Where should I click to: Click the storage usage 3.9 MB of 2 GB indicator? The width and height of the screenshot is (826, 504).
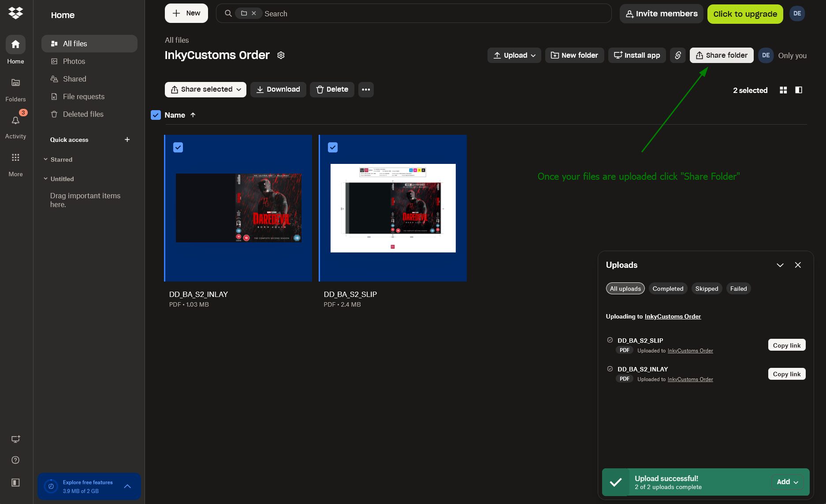81,491
